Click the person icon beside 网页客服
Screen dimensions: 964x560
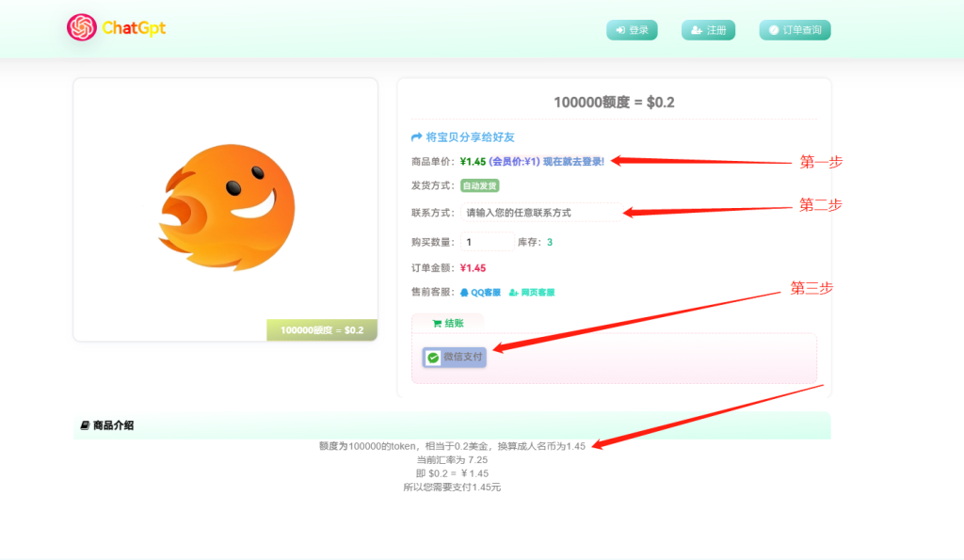pyautogui.click(x=513, y=292)
